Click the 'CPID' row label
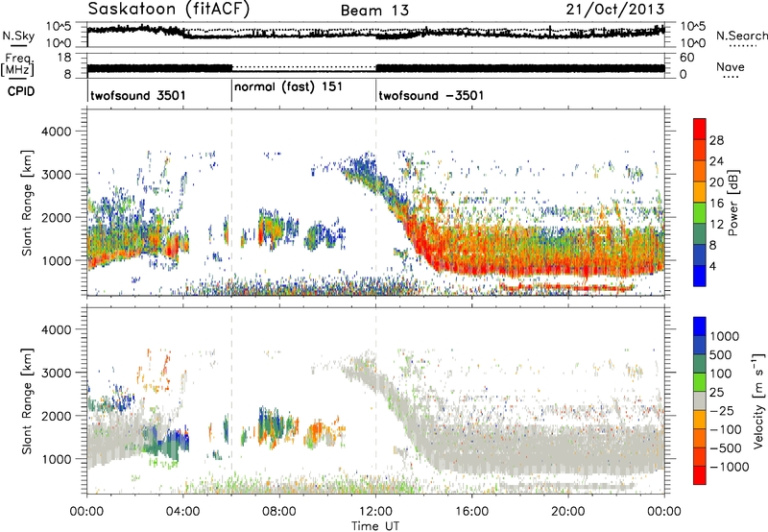The height and width of the screenshot is (532, 768). [x=21, y=91]
